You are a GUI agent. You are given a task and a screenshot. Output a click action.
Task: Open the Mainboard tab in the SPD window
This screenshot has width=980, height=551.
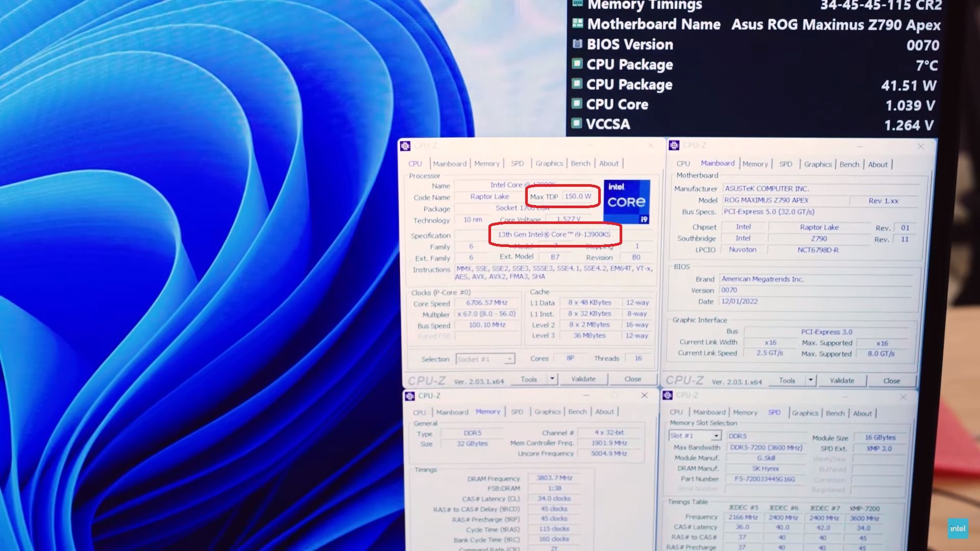tap(709, 412)
